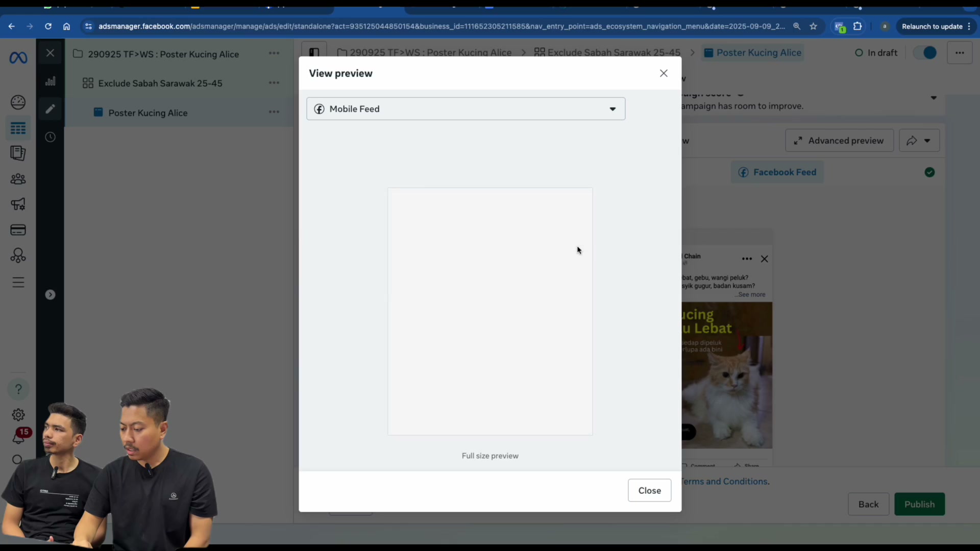Open the history clock icon

tap(50, 137)
